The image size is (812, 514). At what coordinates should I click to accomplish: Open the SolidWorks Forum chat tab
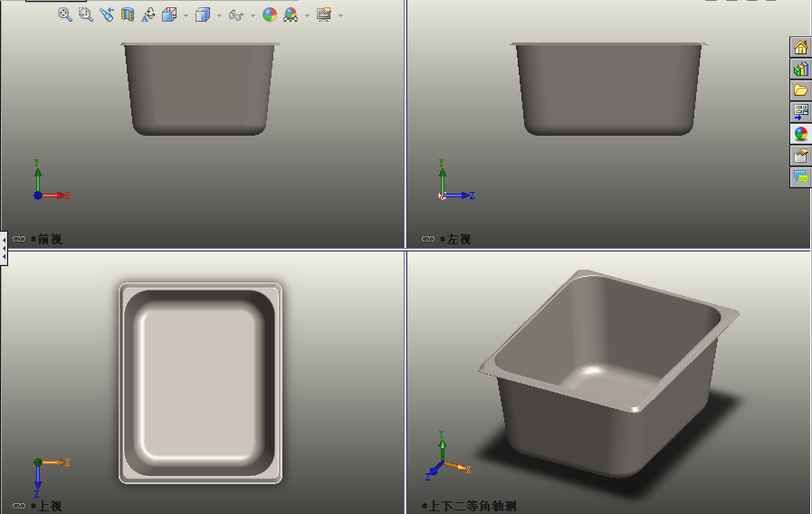tap(800, 177)
